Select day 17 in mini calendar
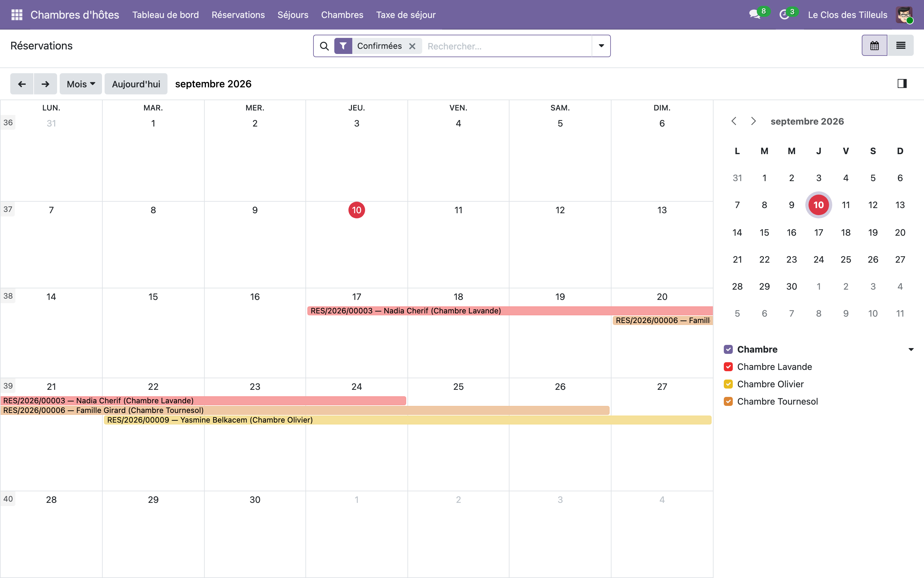 point(818,232)
